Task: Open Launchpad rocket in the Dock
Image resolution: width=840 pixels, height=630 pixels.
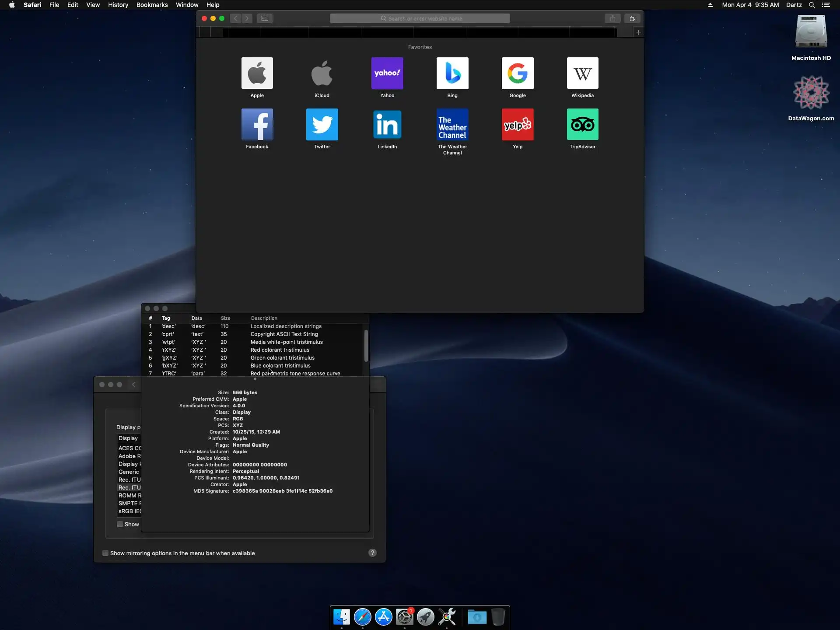Action: point(426,617)
